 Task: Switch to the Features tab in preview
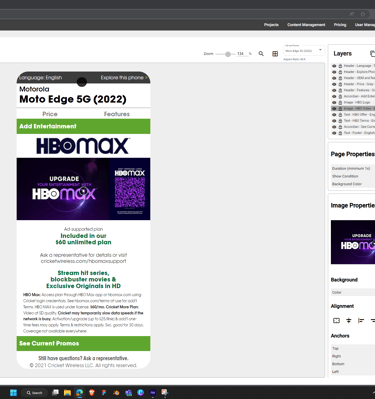117,114
